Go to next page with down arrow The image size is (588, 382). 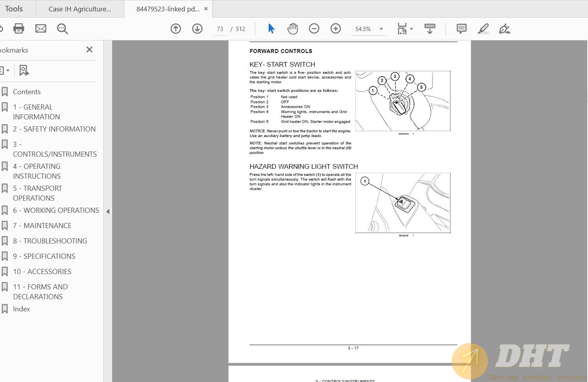(197, 29)
